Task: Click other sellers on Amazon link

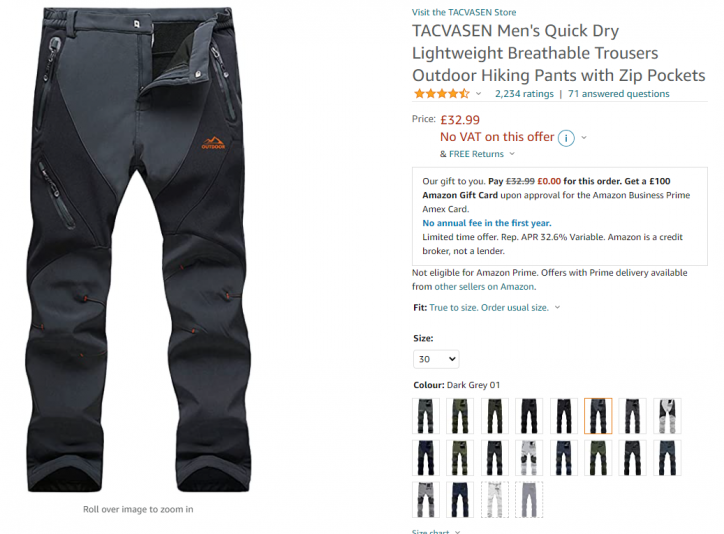Action: pos(484,287)
